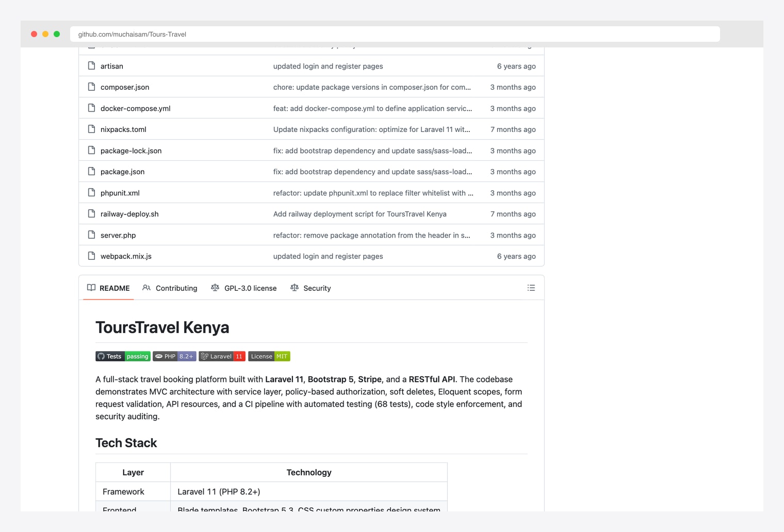
Task: Open server.php file
Action: point(118,235)
